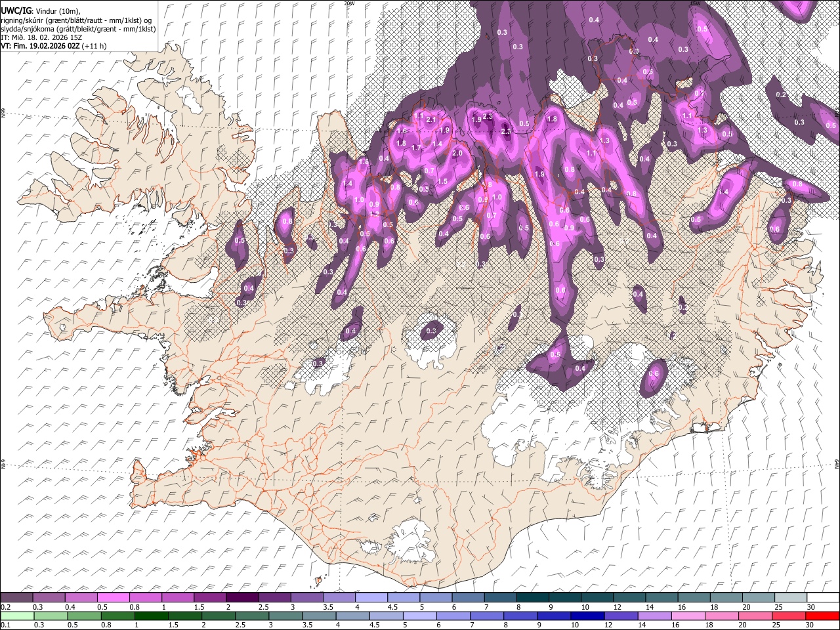Pick bottom-row dark green swatch between 1 and 1.5
This screenshot has width=840, height=630.
[x=151, y=616]
